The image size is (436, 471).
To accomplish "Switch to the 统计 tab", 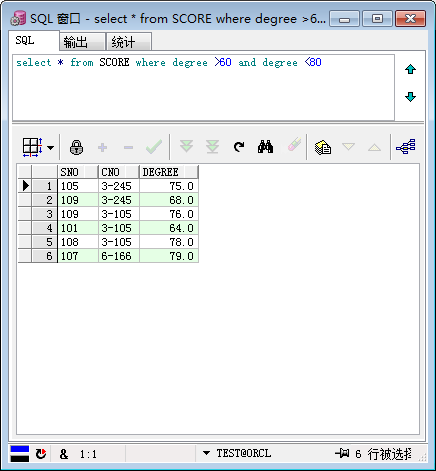I will 129,42.
